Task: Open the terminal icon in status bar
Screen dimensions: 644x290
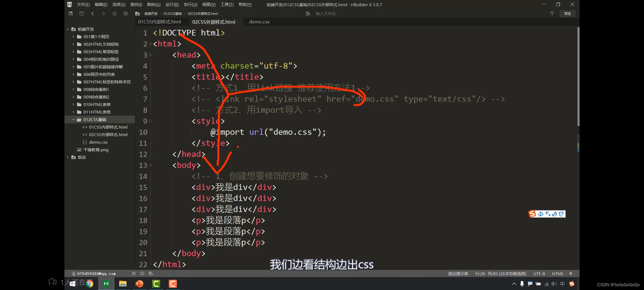Action: click(142, 273)
